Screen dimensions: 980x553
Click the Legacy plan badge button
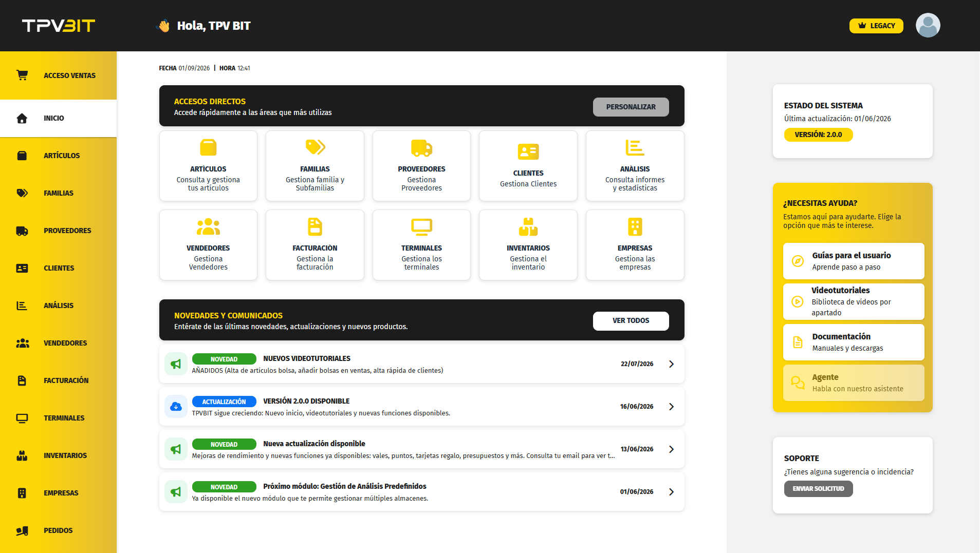(x=876, y=26)
